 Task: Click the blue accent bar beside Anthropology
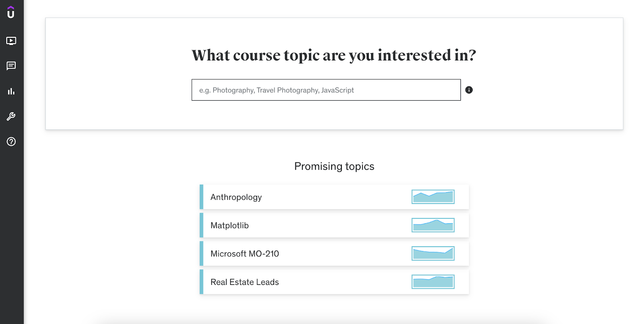pos(202,197)
